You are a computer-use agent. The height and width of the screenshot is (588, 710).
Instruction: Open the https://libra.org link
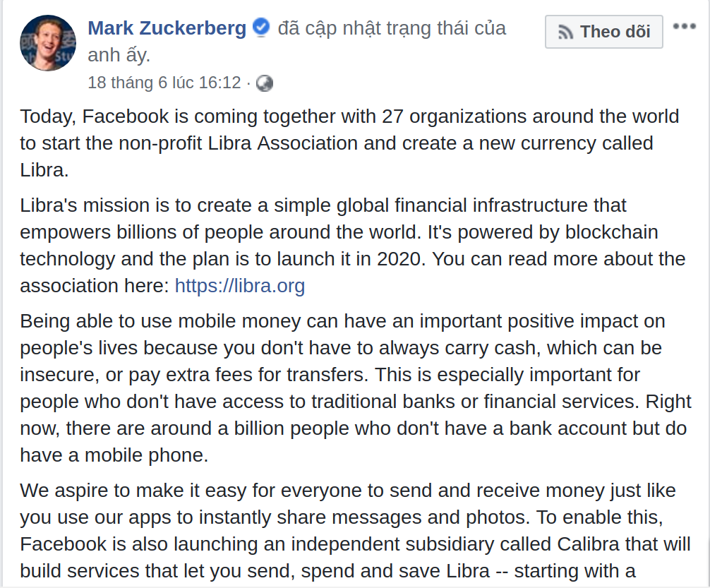(x=239, y=286)
